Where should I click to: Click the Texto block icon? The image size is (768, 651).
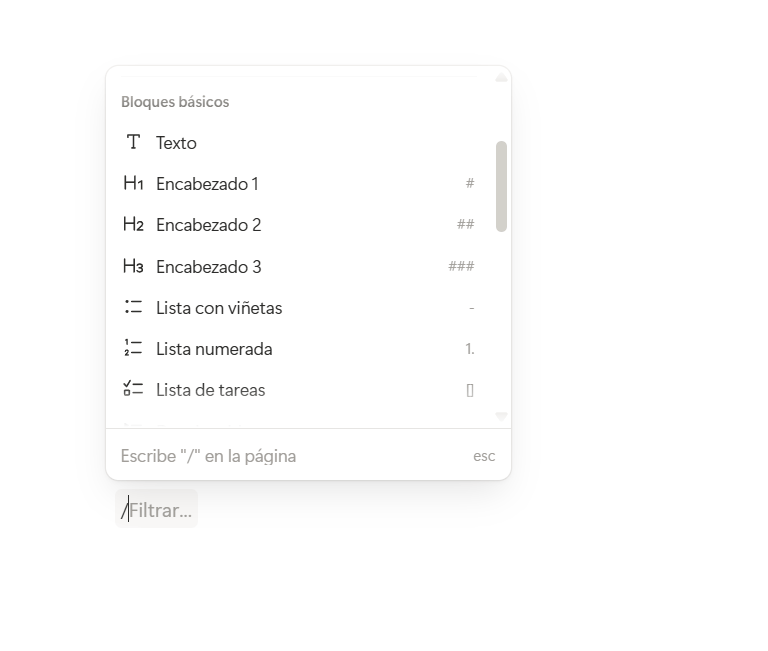coord(133,142)
